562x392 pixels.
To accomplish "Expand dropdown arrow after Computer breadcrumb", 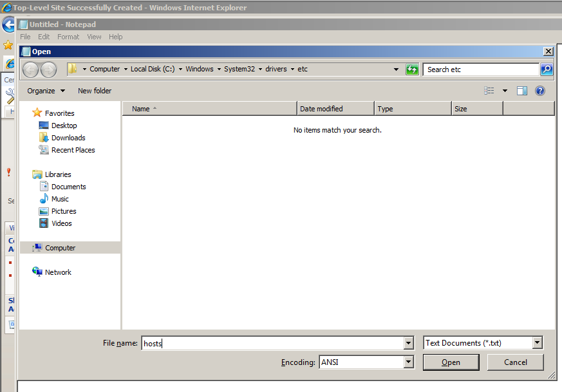I will tap(126, 69).
